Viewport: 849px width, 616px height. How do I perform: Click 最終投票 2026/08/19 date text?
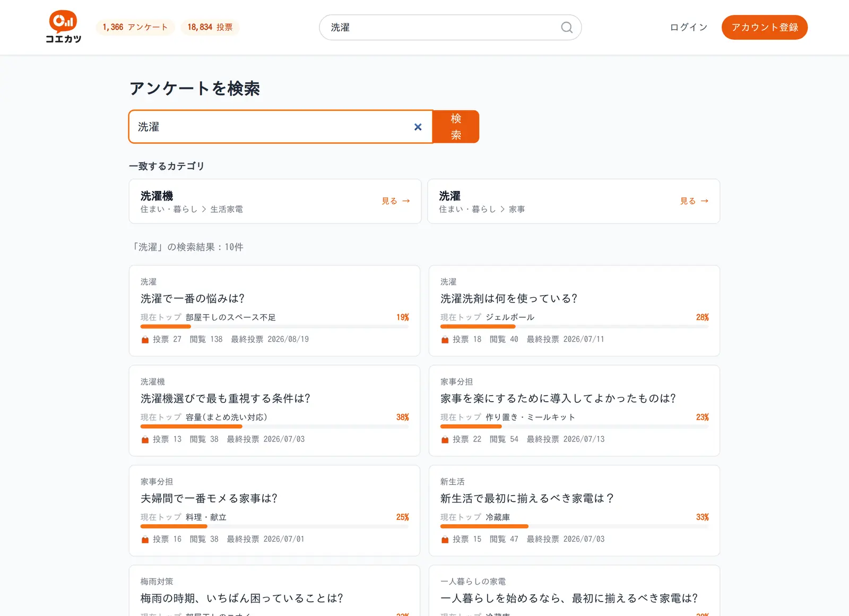point(270,340)
